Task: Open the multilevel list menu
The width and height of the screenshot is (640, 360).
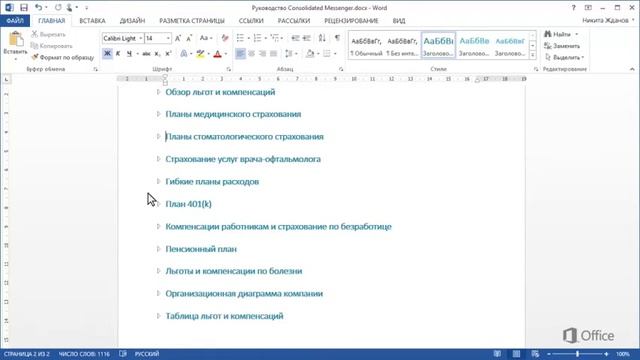Action: [x=276, y=38]
